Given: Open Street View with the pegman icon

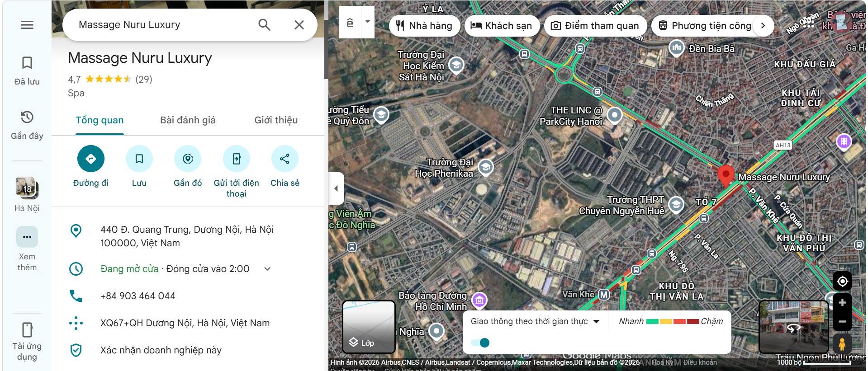Looking at the screenshot, I should 842,344.
